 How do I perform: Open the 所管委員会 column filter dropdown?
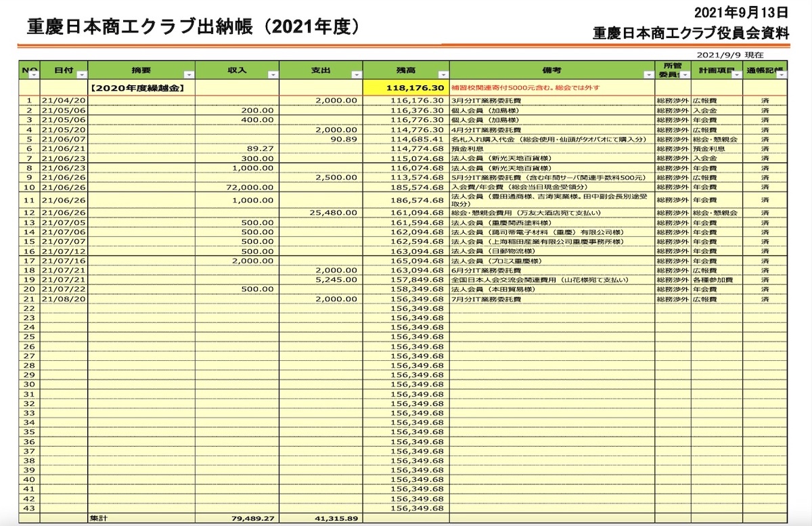pos(685,75)
